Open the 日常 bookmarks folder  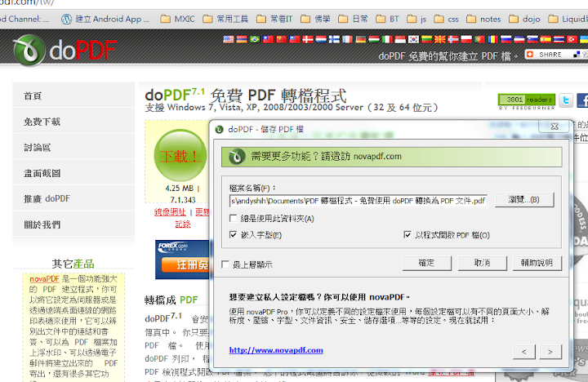[353, 19]
